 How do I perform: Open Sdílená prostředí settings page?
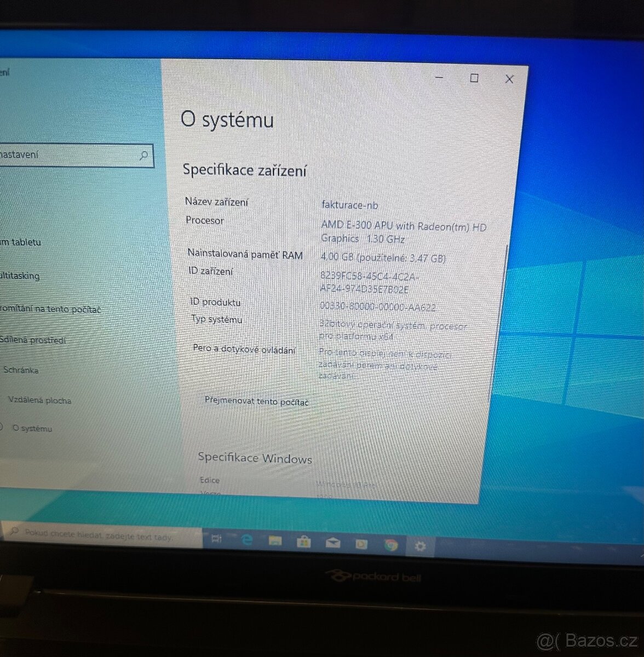(33, 340)
